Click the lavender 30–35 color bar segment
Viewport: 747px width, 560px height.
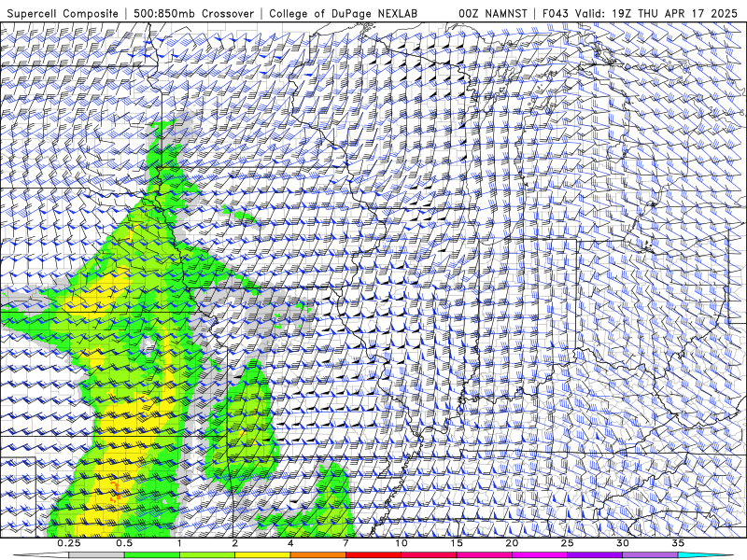click(x=650, y=555)
